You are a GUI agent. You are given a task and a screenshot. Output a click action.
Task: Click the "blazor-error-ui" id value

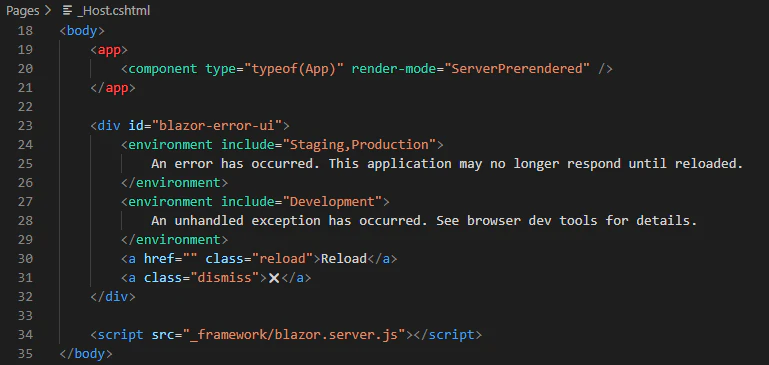[216, 126]
